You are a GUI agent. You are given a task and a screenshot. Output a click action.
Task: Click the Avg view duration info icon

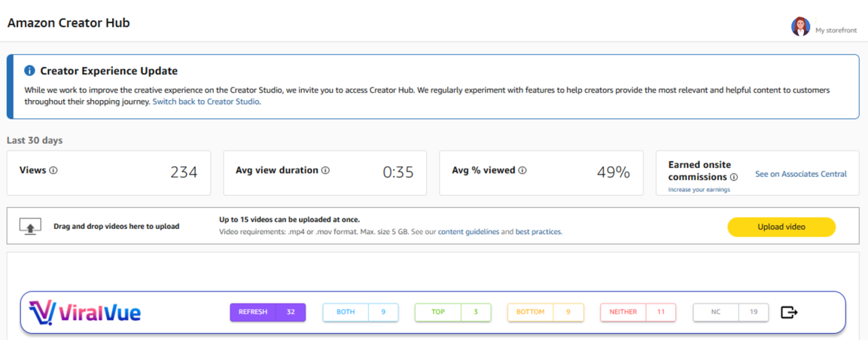point(325,170)
